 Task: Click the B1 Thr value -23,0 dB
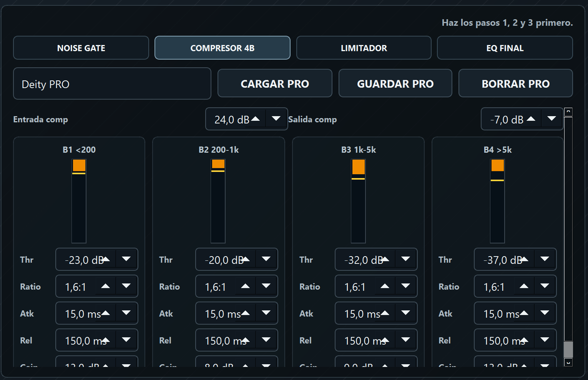(85, 260)
